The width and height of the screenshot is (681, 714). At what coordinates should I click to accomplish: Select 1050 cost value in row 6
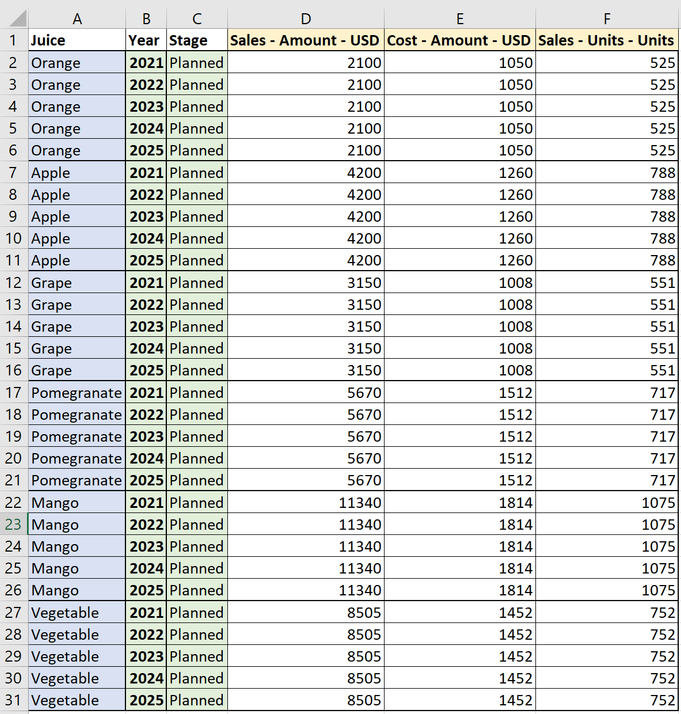[x=460, y=150]
